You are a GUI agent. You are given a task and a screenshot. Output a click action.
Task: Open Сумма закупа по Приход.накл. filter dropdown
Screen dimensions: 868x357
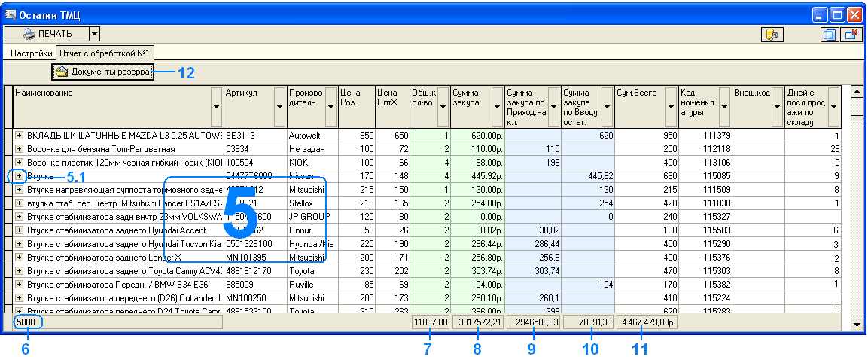tap(553, 107)
